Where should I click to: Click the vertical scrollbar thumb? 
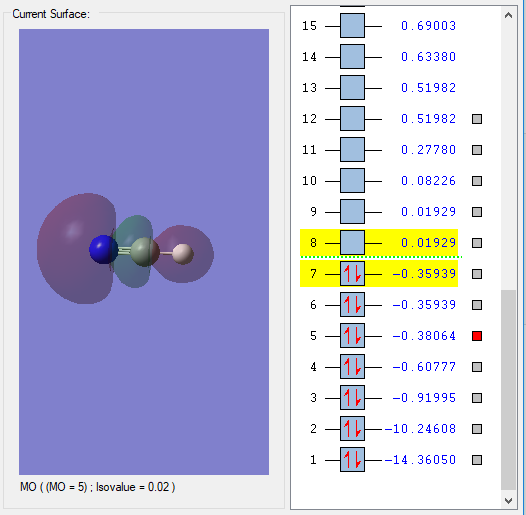(508, 390)
